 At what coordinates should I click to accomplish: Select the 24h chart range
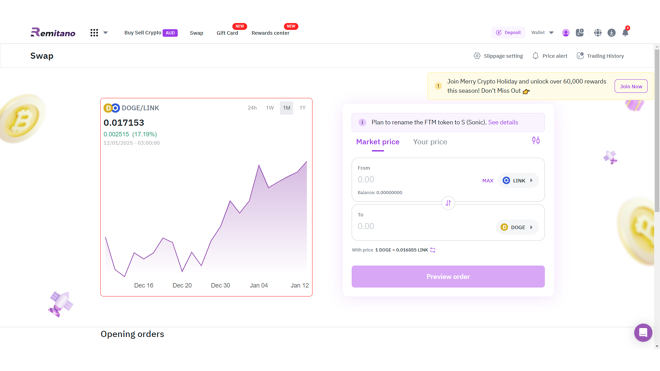[252, 108]
